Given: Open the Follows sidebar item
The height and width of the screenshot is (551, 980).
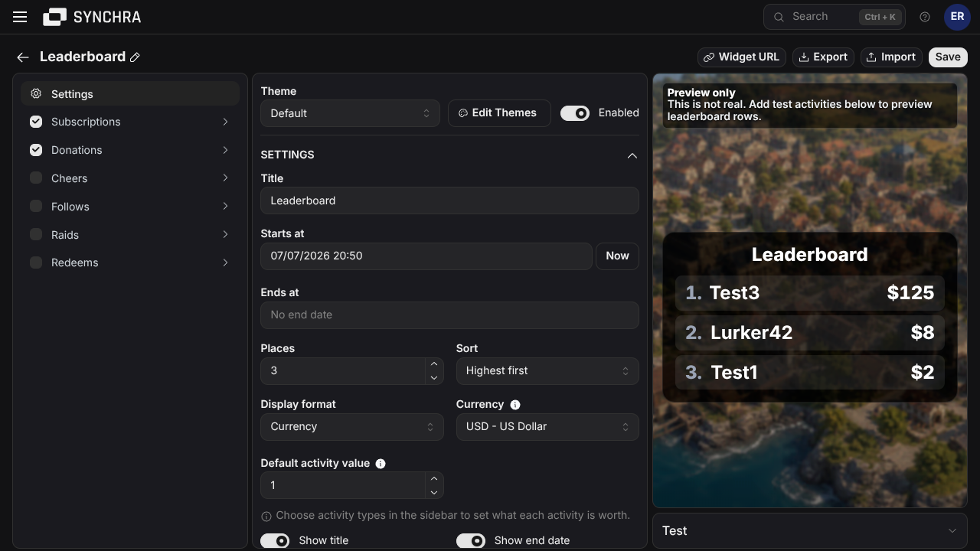Looking at the screenshot, I should (130, 207).
